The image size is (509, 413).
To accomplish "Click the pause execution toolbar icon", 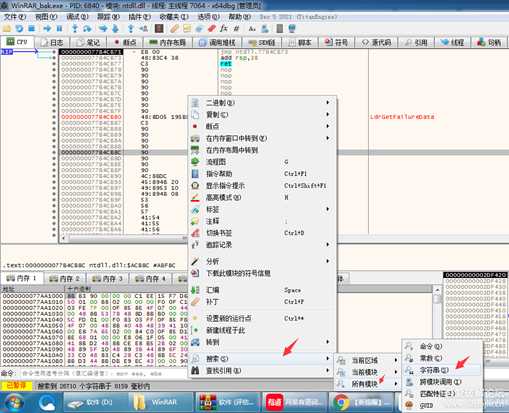I will (59, 29).
